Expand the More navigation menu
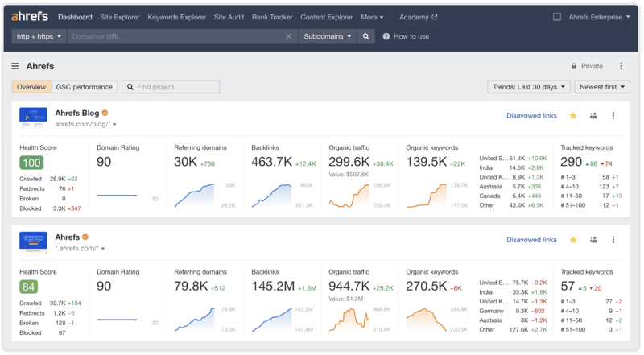 [372, 17]
